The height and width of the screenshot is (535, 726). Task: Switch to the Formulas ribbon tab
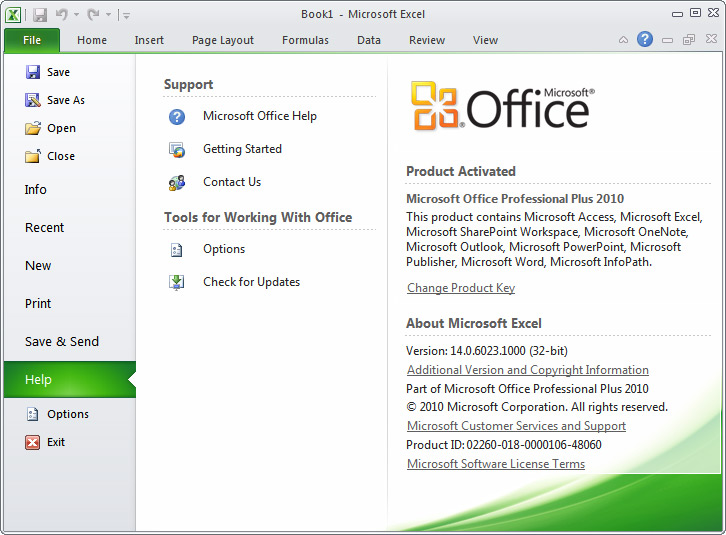point(305,40)
